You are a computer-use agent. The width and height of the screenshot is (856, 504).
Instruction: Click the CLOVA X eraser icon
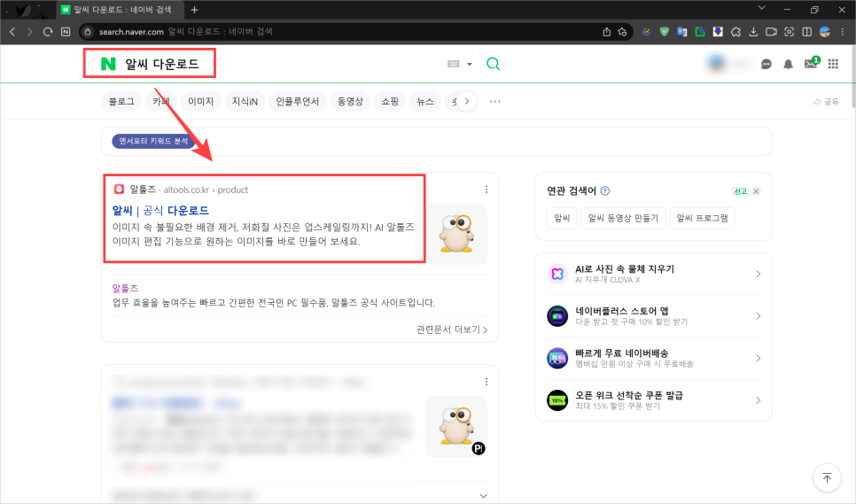pos(557,274)
